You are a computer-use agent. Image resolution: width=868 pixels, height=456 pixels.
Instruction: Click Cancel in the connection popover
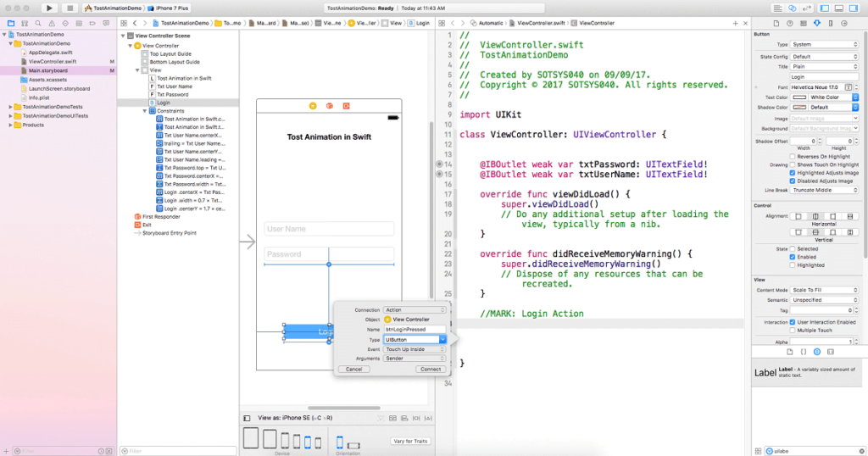point(354,369)
